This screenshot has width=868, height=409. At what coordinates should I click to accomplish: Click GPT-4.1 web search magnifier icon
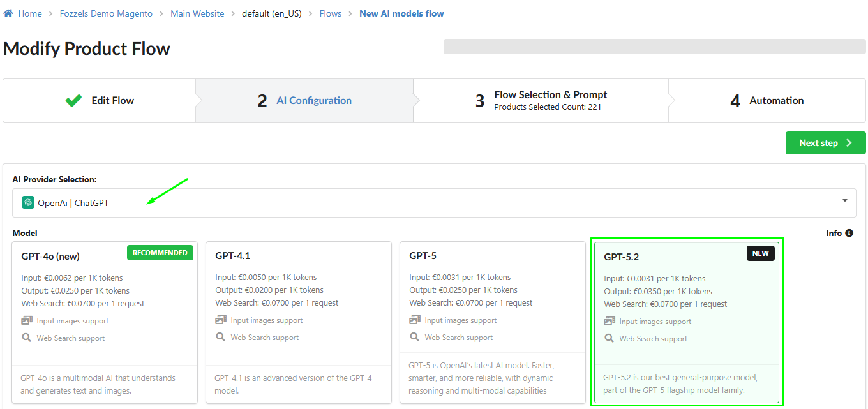[x=220, y=338]
